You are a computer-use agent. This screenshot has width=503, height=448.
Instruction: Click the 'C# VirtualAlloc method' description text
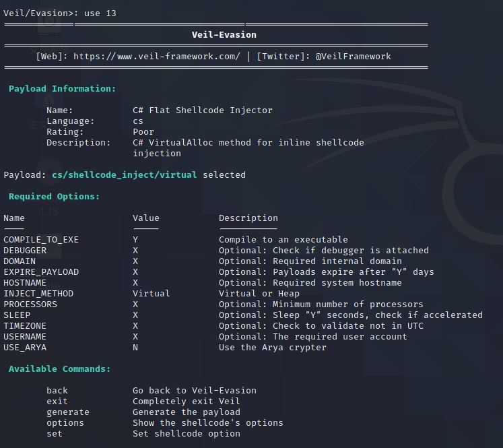[248, 148]
